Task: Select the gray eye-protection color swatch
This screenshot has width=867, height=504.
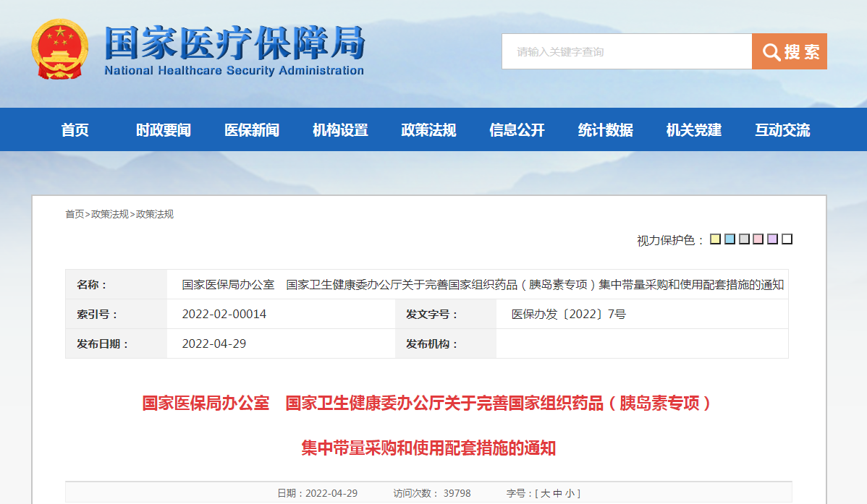Action: (744, 239)
